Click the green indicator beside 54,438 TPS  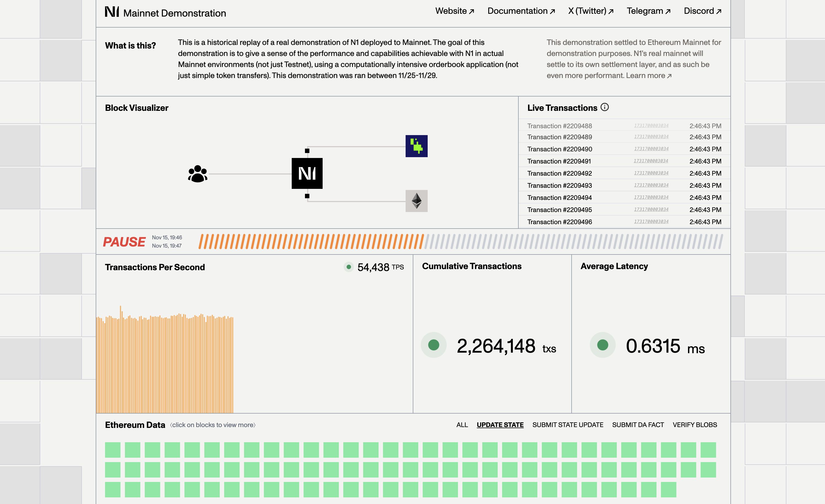(349, 267)
